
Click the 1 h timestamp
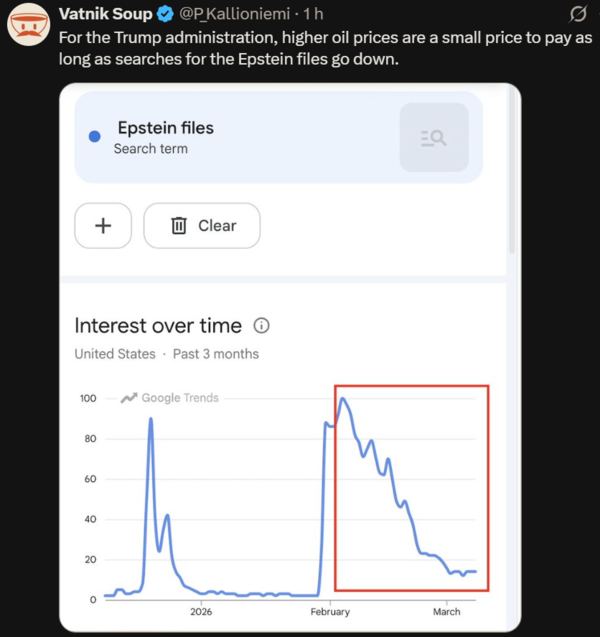coord(313,14)
